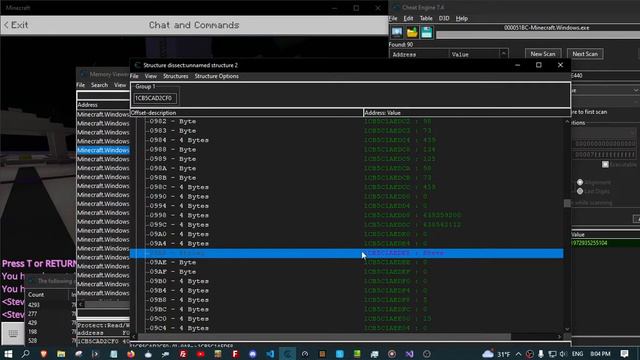Open Visual Studio Code from taskbar
The width and height of the screenshot is (640, 360).
pyautogui.click(x=270, y=354)
